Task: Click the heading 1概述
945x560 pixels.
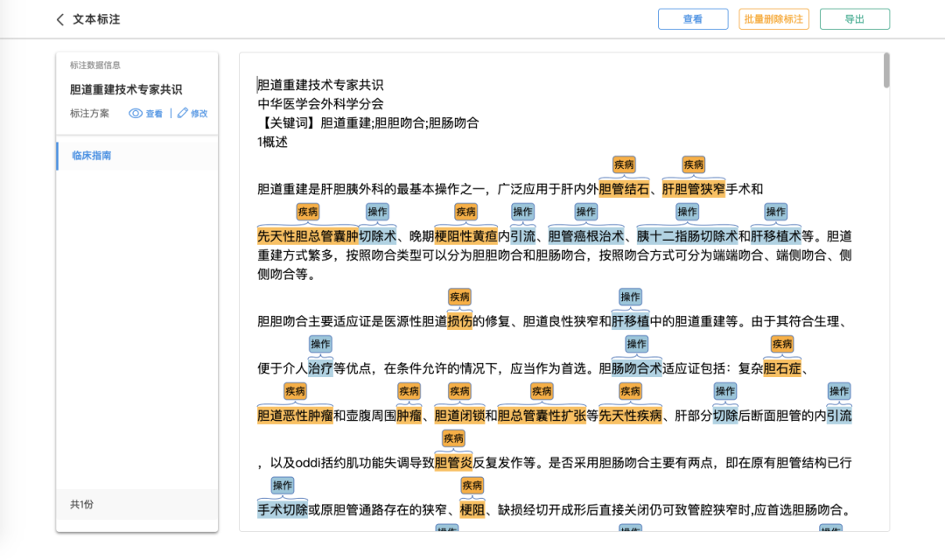Action: click(272, 142)
